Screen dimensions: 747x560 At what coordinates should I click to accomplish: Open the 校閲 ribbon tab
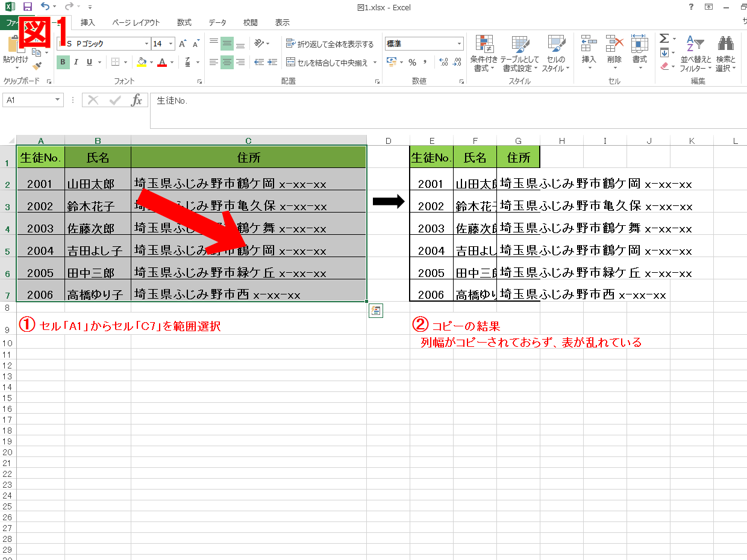coord(250,22)
